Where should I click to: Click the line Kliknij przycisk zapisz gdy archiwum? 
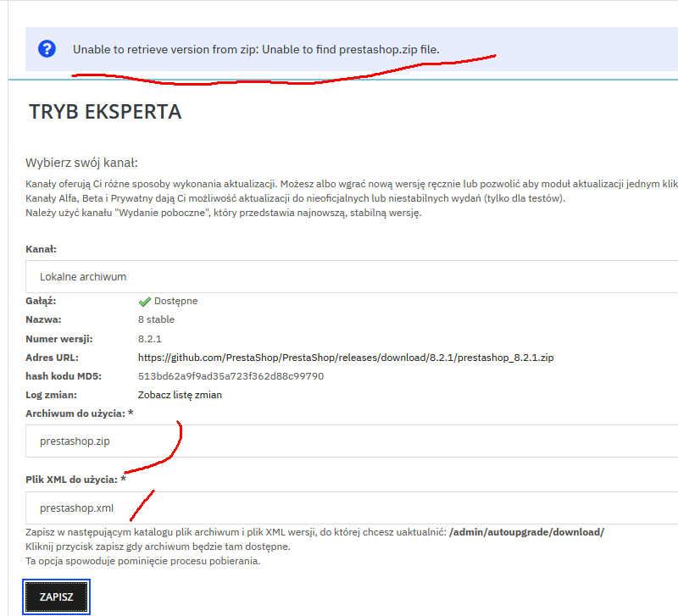(x=158, y=547)
